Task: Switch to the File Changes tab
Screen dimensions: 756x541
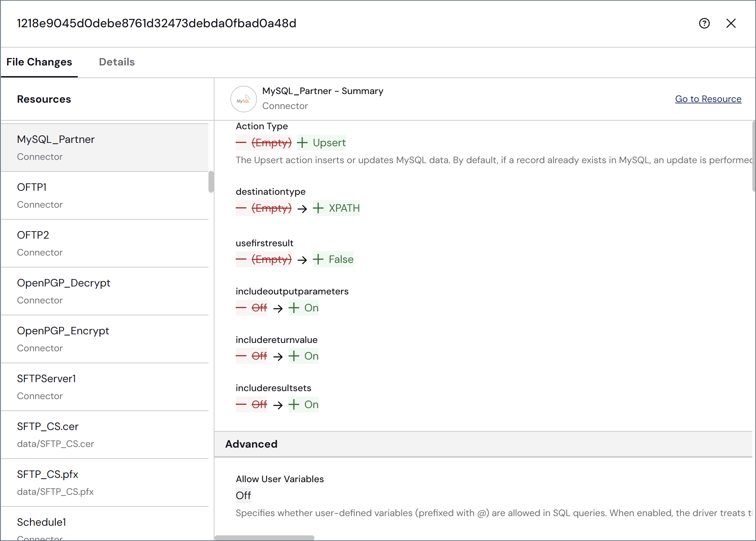Action: click(x=39, y=62)
